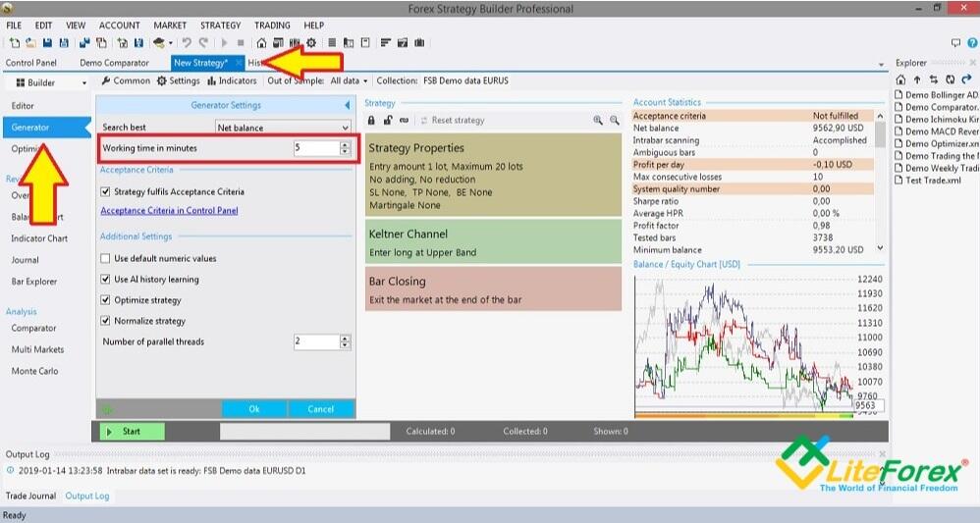
Task: Switch to the Output Log tab
Action: point(86,496)
